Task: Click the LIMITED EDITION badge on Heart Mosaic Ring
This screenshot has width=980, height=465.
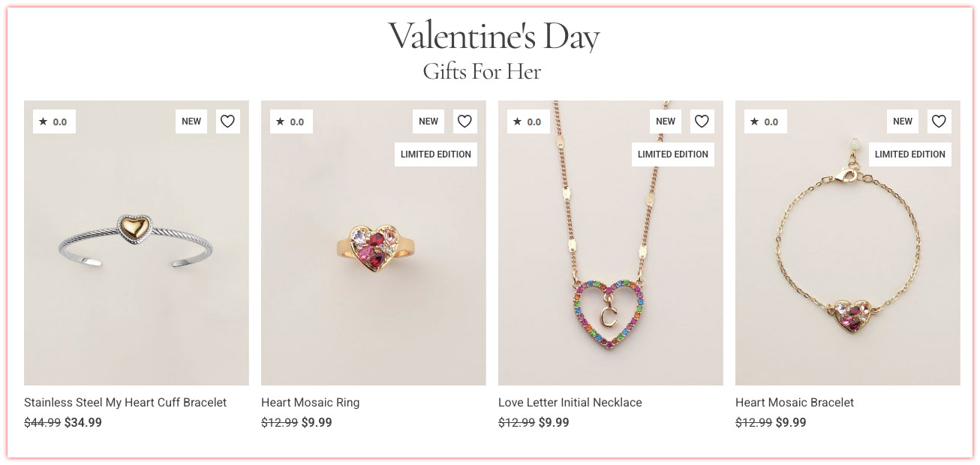Action: pos(435,154)
